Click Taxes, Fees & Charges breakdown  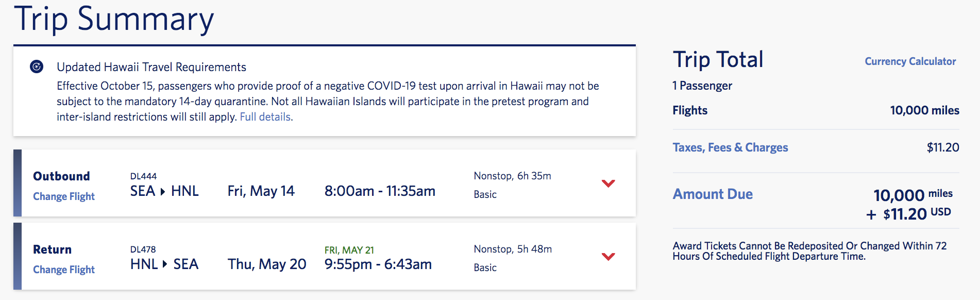tap(730, 147)
